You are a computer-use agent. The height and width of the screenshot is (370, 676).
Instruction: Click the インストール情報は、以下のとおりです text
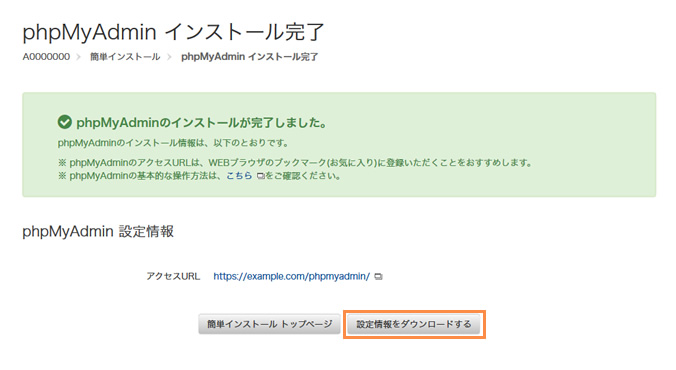pos(173,143)
